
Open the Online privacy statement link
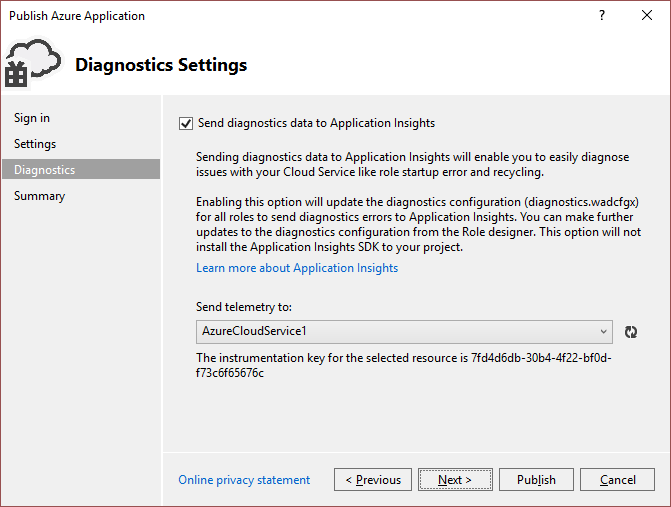point(244,480)
